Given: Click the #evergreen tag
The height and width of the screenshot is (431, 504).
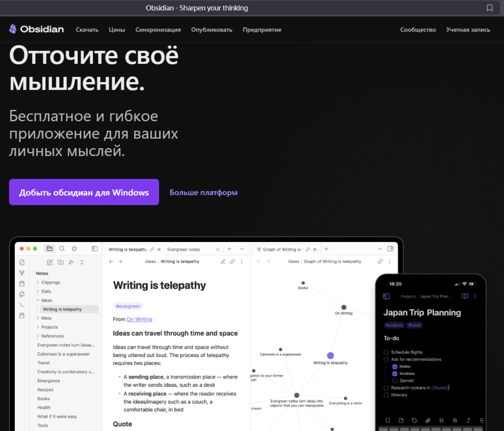Looking at the screenshot, I should pos(128,307).
